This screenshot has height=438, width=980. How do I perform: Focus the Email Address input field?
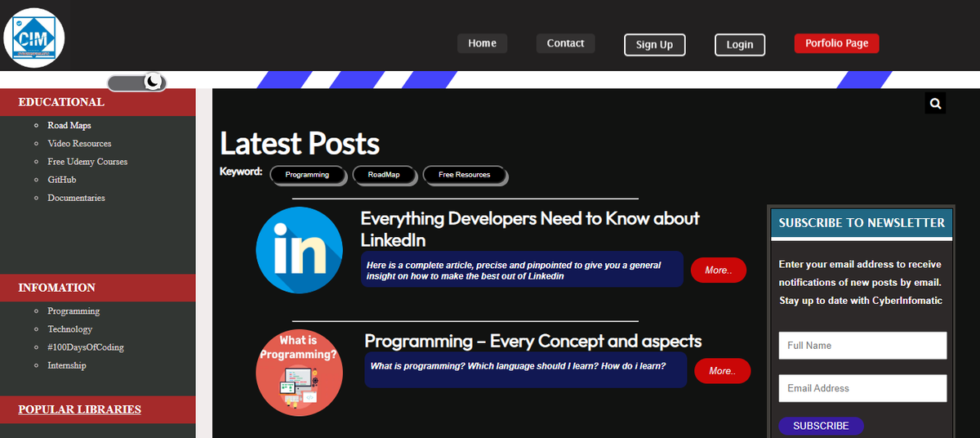click(x=862, y=388)
